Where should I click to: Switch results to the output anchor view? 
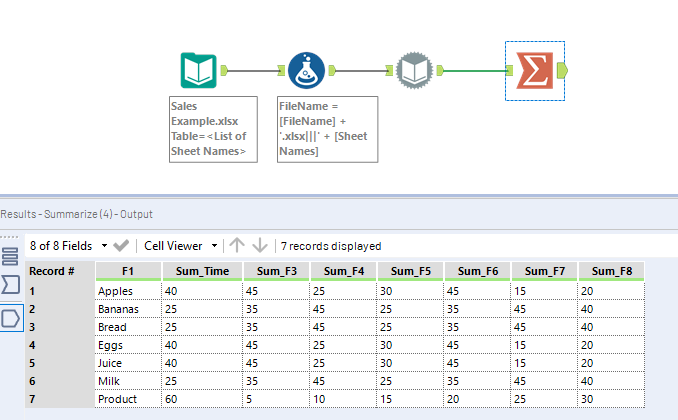(x=10, y=318)
